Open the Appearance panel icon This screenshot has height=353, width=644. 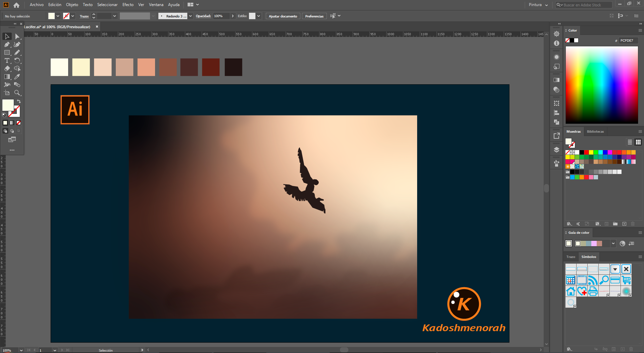point(556,57)
